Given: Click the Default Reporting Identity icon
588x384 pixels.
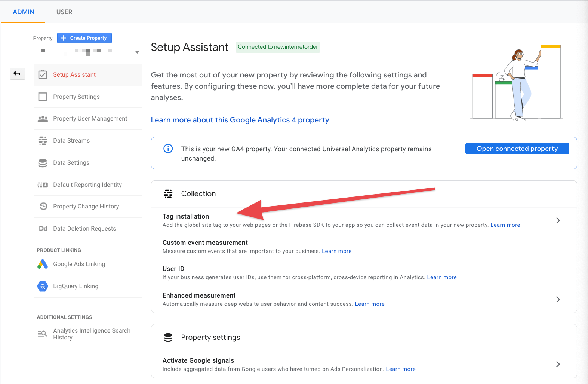Looking at the screenshot, I should click(43, 185).
